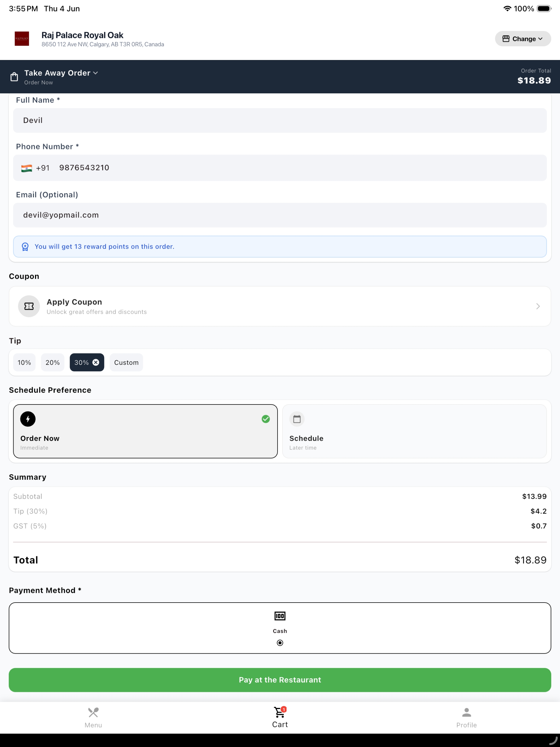Click the Cash banknote icon

pyautogui.click(x=280, y=616)
